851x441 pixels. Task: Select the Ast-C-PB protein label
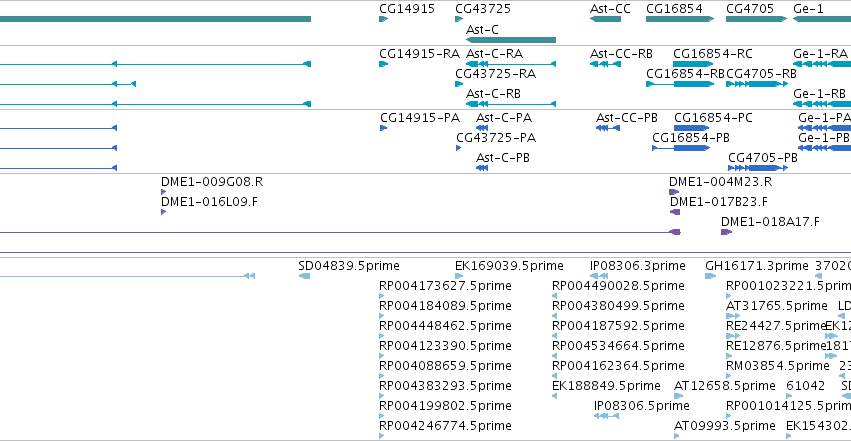pyautogui.click(x=503, y=158)
